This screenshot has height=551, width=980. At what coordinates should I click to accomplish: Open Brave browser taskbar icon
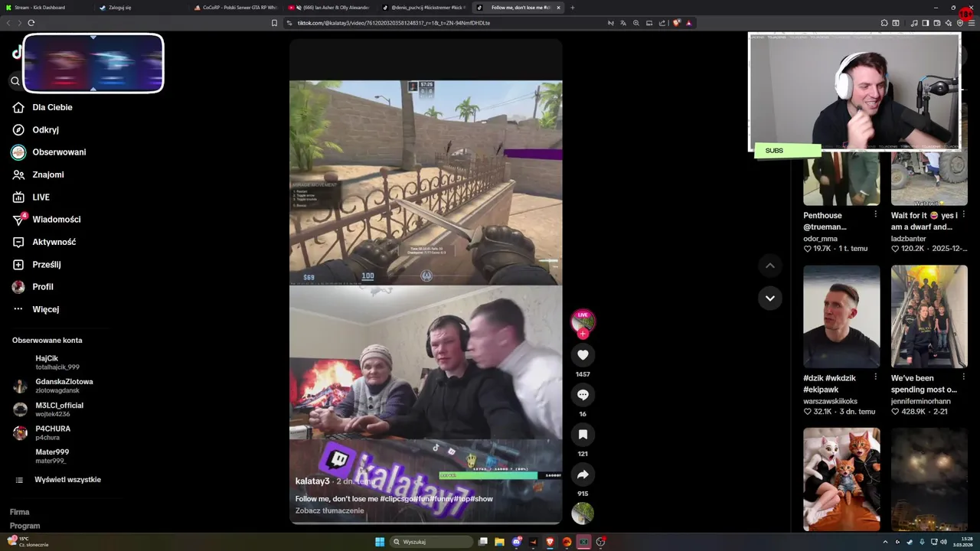[550, 542]
